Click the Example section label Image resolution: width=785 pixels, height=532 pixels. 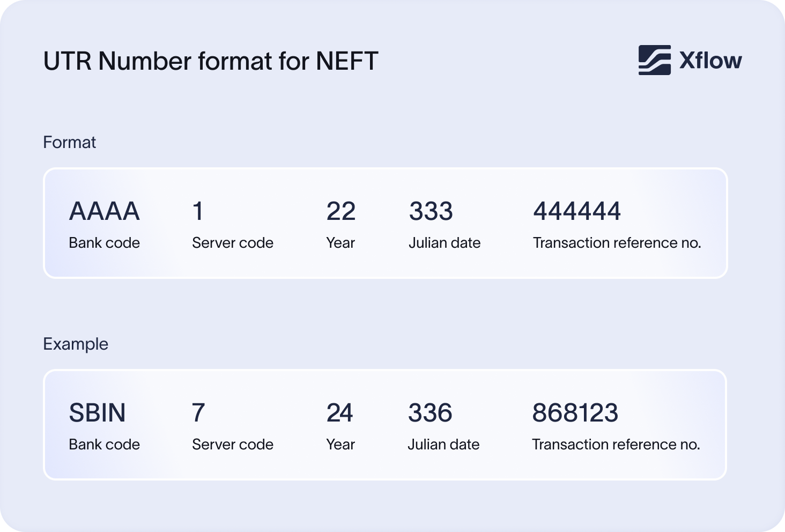[76, 344]
